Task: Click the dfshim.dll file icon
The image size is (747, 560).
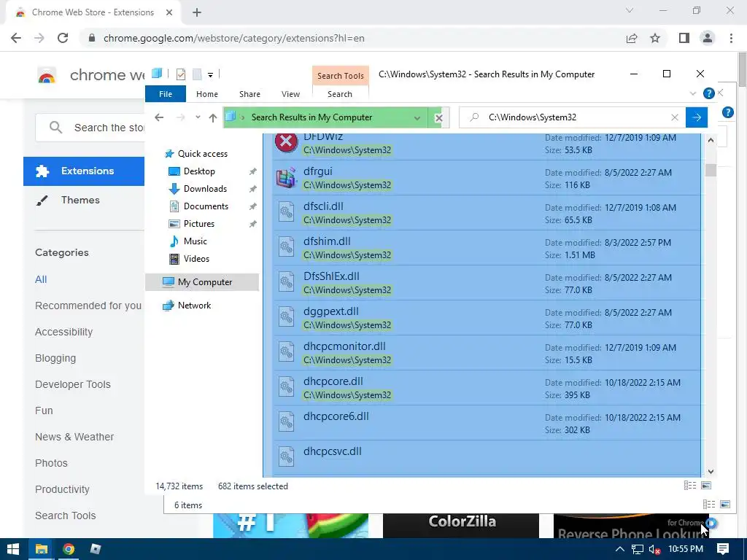Action: click(286, 248)
